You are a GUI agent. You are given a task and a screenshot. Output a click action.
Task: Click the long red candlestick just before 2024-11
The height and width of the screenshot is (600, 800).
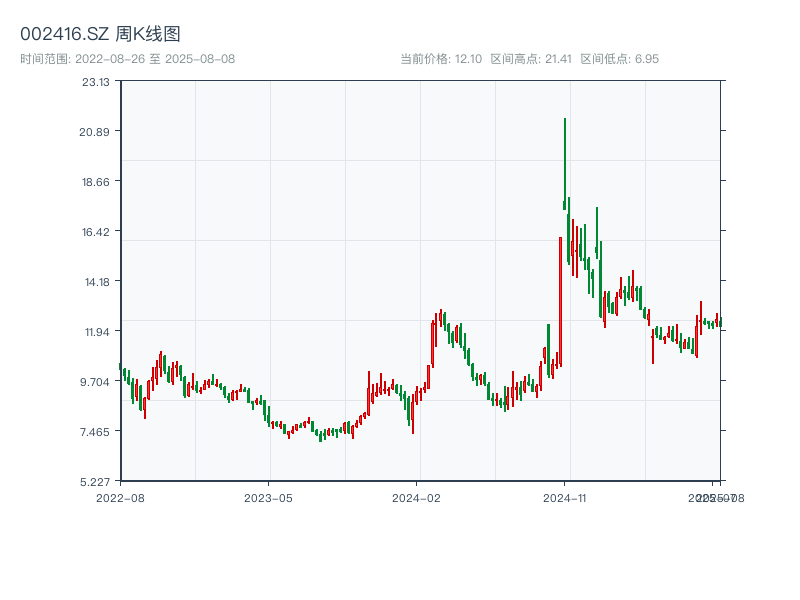coord(560,302)
